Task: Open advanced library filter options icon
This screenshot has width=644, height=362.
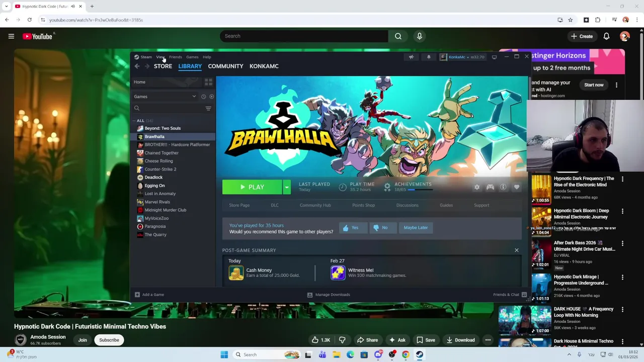Action: point(208,108)
